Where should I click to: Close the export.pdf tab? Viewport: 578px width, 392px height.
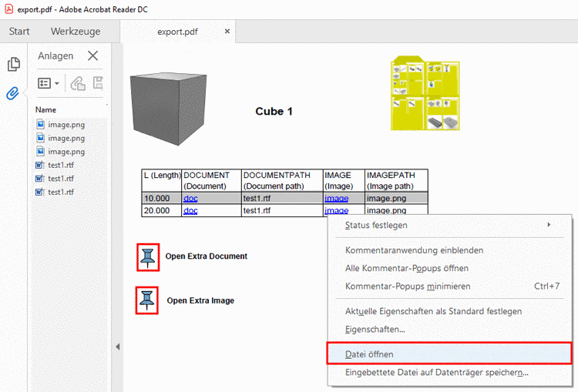[x=227, y=32]
